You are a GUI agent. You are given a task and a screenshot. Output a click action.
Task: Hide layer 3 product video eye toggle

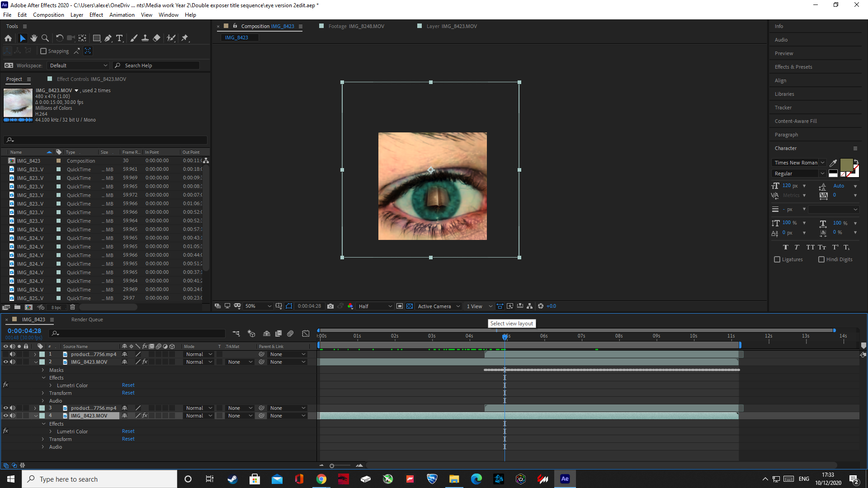point(6,408)
